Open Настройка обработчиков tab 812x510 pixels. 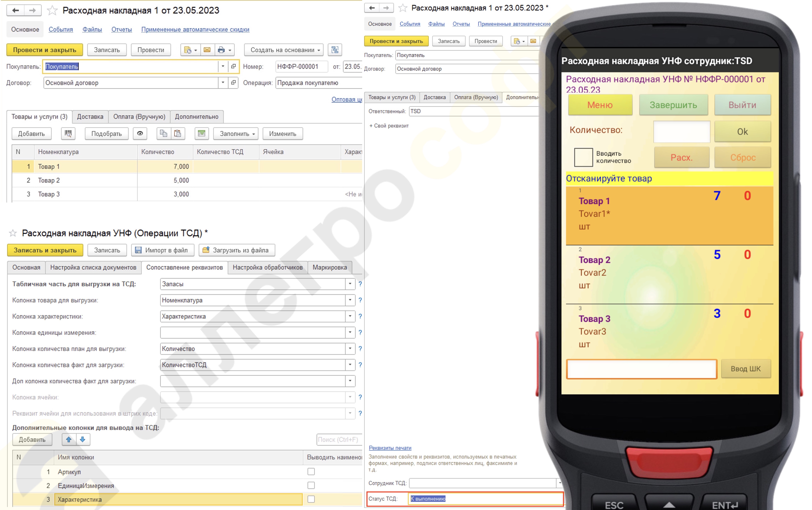[x=267, y=267]
